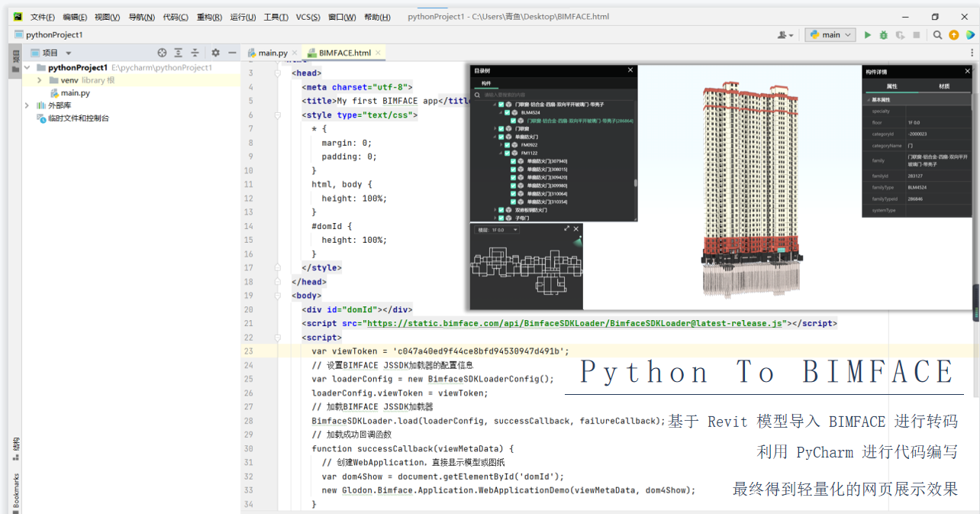Screen dimensions: 980x514
Task: Maximize the floor-plan minimap with the arrows icon
Action: (x=567, y=228)
